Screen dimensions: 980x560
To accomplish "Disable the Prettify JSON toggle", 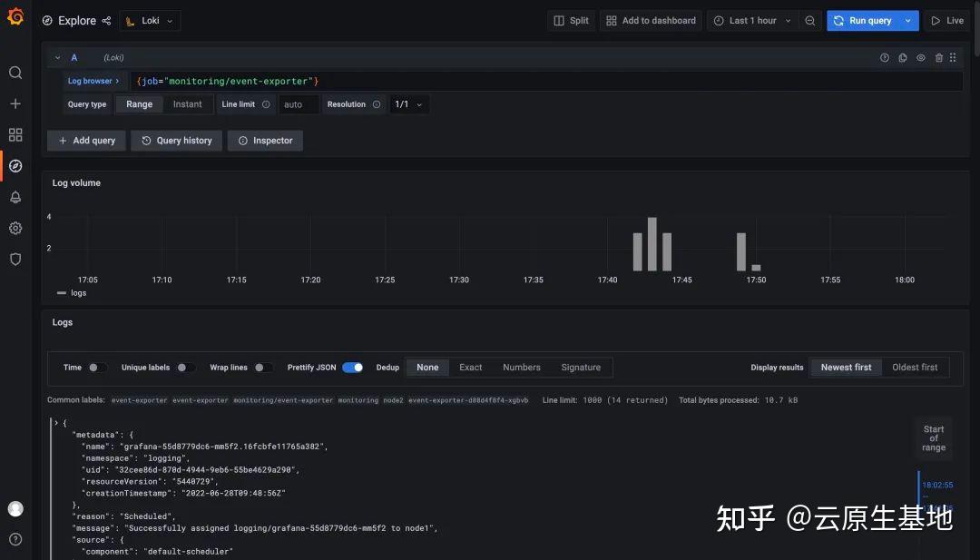I will [x=353, y=367].
